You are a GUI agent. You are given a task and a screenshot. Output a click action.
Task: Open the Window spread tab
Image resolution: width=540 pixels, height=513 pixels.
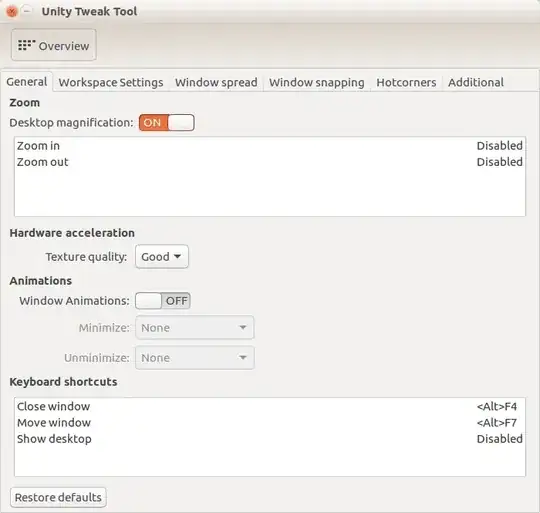click(216, 83)
